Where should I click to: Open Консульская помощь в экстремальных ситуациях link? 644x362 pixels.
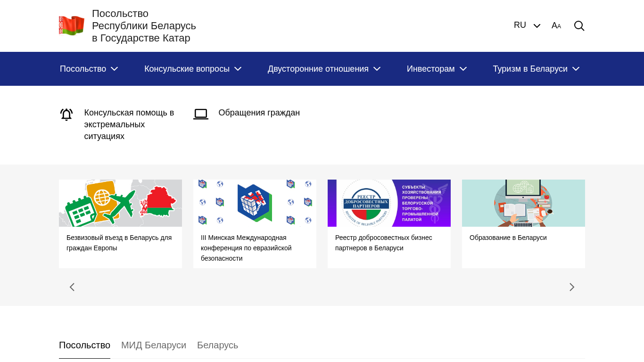point(129,124)
